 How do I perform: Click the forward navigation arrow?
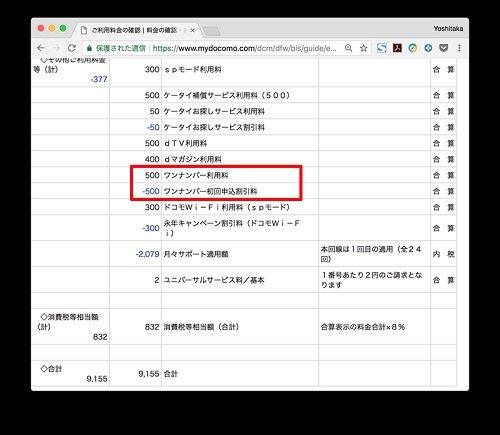pyautogui.click(x=56, y=48)
